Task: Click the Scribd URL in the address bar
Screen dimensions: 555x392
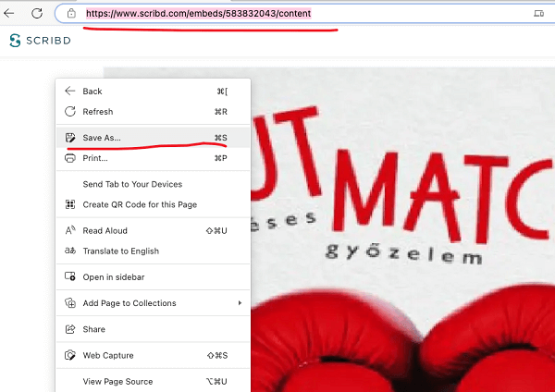Action: 198,14
